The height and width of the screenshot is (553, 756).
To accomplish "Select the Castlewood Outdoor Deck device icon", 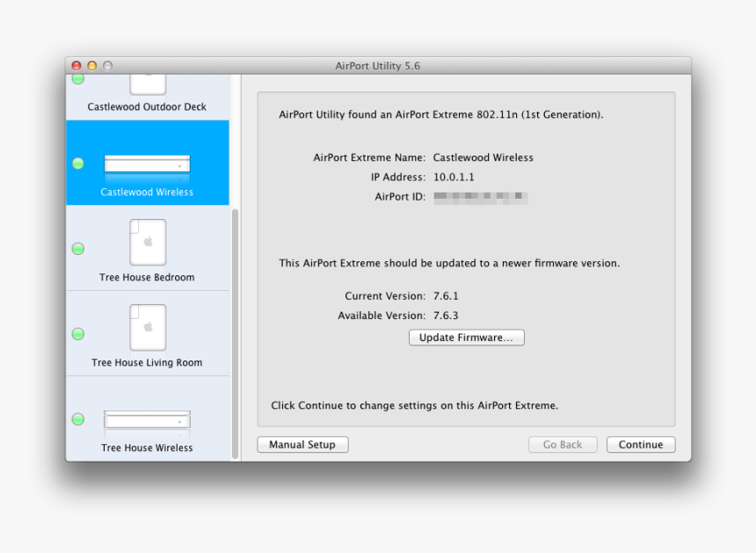I will [x=148, y=85].
